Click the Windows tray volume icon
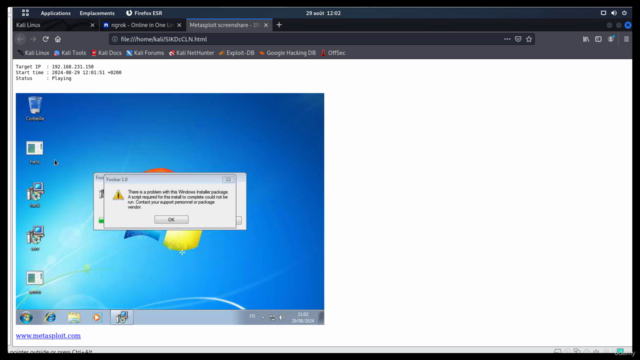The height and width of the screenshot is (360, 640). [282, 318]
